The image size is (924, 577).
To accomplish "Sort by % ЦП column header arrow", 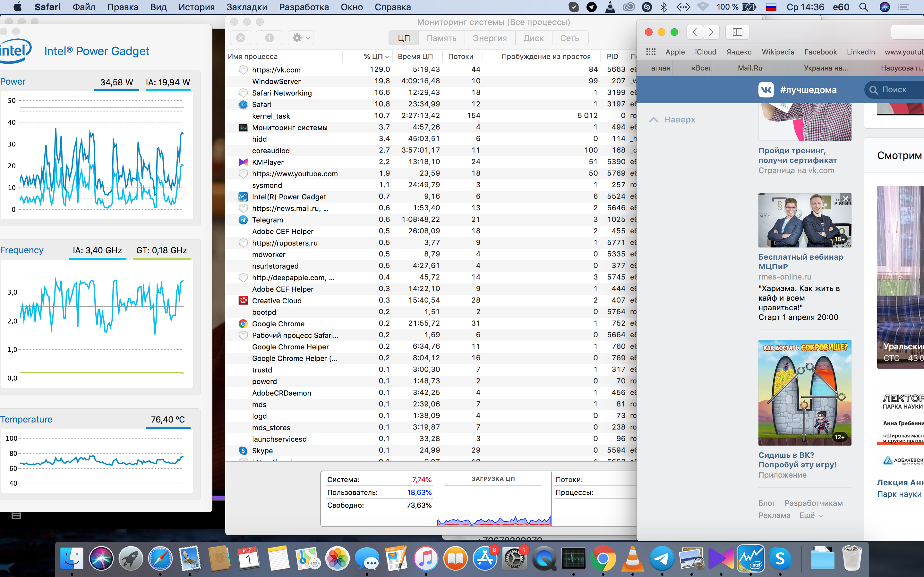I will point(387,57).
